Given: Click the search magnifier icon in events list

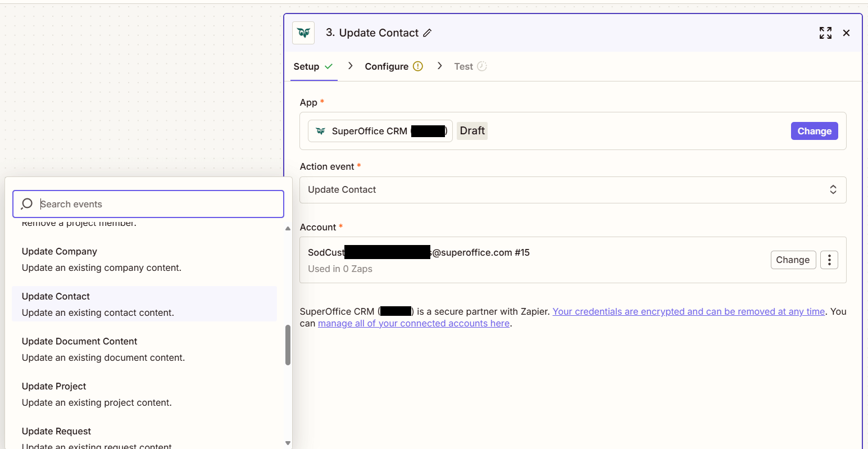Looking at the screenshot, I should coord(26,204).
